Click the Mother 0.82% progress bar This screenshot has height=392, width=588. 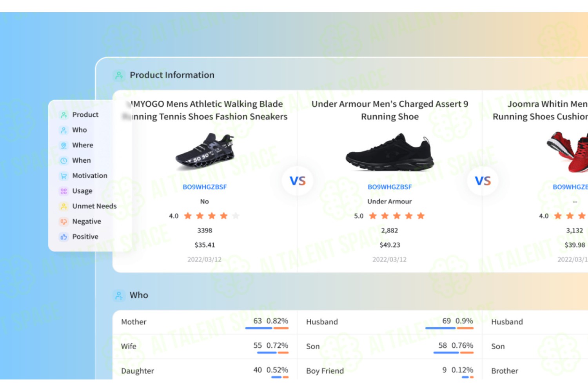click(x=267, y=328)
